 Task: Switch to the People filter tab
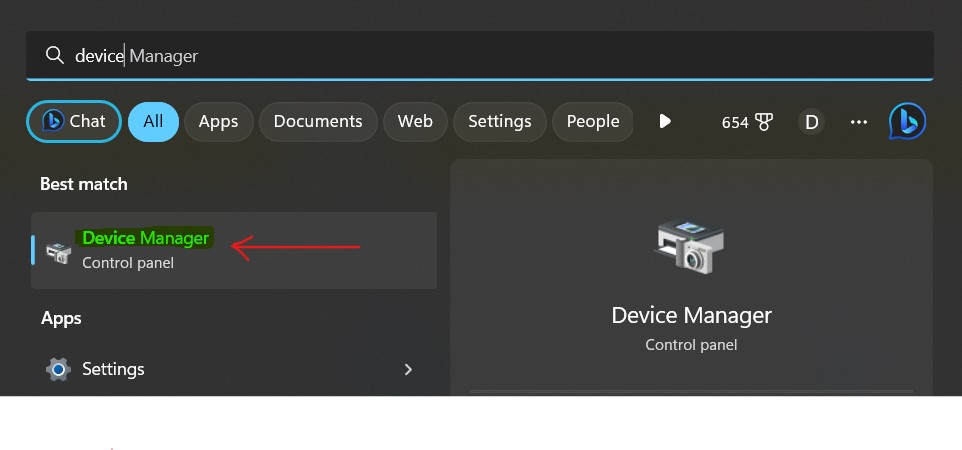593,122
